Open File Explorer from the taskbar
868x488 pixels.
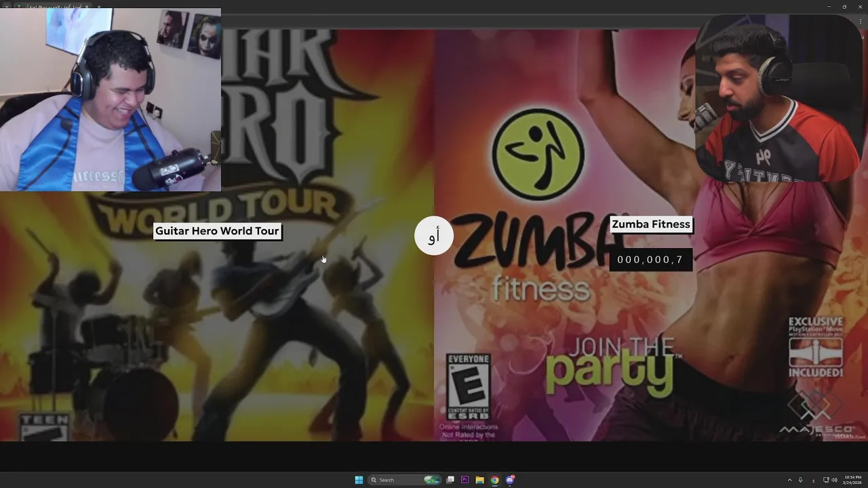tap(479, 480)
